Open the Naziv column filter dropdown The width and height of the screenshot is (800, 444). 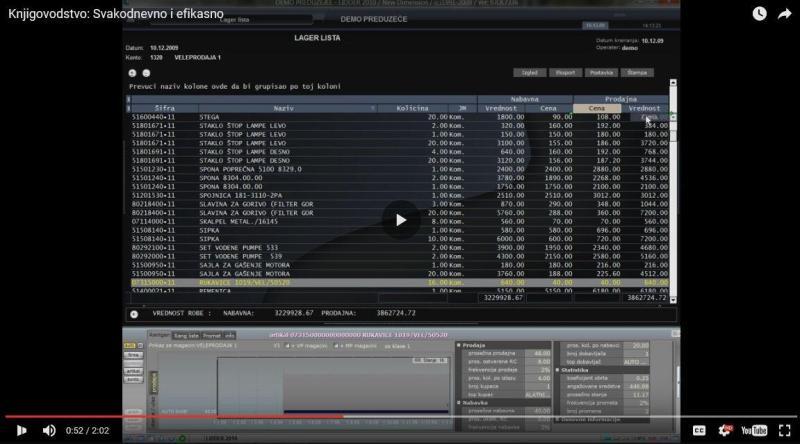[372, 108]
